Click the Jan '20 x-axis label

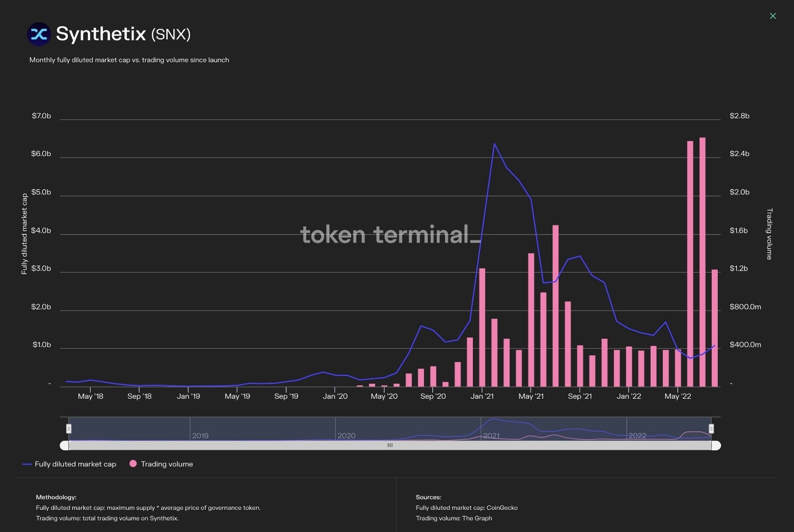tap(335, 397)
